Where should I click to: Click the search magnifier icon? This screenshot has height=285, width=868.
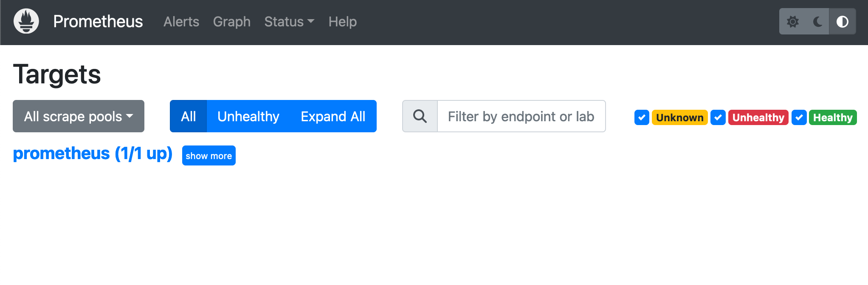(420, 116)
